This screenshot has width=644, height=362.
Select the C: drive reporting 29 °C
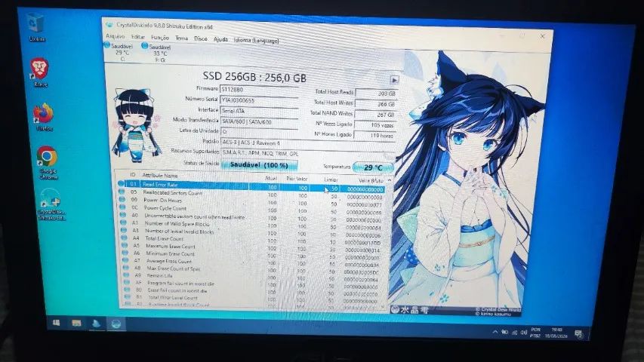pos(120,52)
